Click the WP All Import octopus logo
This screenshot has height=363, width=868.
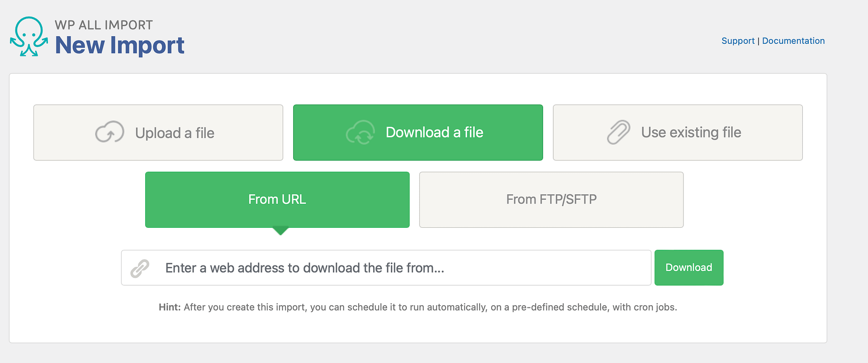point(29,37)
